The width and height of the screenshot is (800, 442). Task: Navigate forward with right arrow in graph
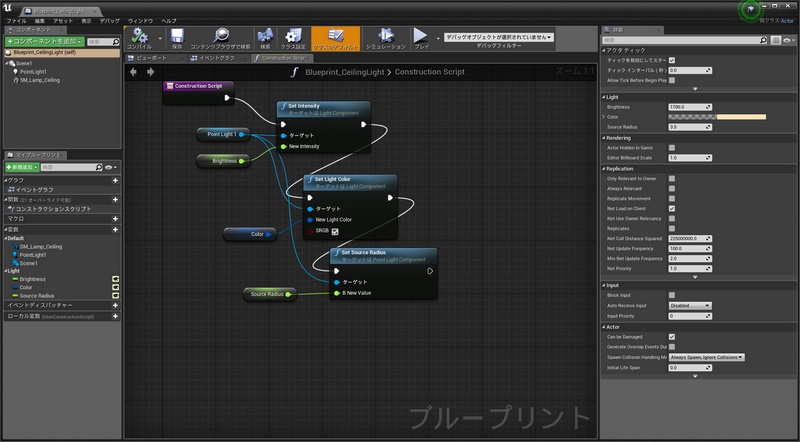[151, 72]
